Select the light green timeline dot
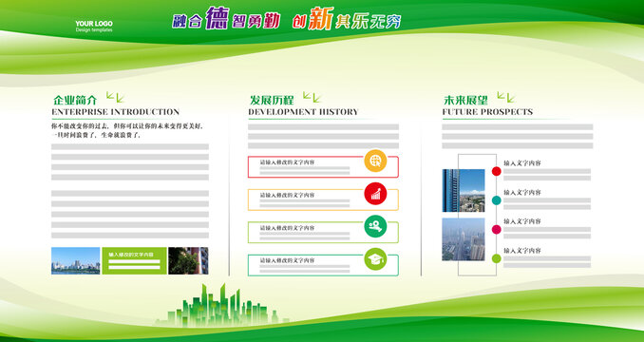The height and width of the screenshot is (342, 644). [x=497, y=258]
